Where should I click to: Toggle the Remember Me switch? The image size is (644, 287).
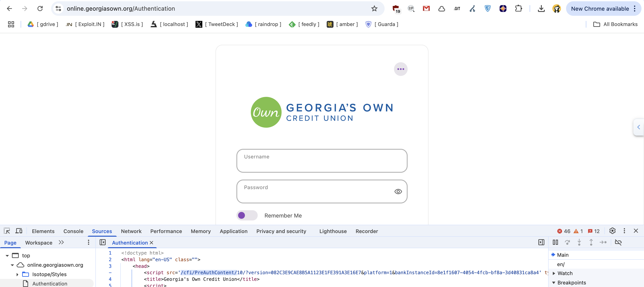pos(247,215)
